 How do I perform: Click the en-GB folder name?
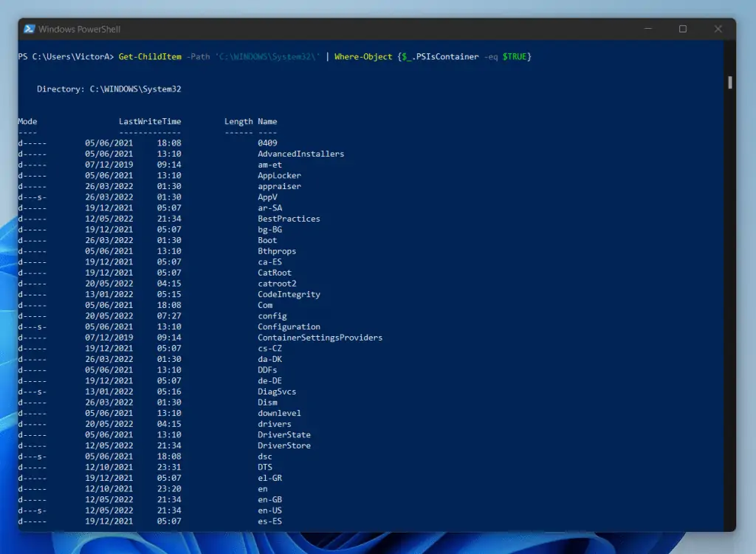tap(269, 500)
